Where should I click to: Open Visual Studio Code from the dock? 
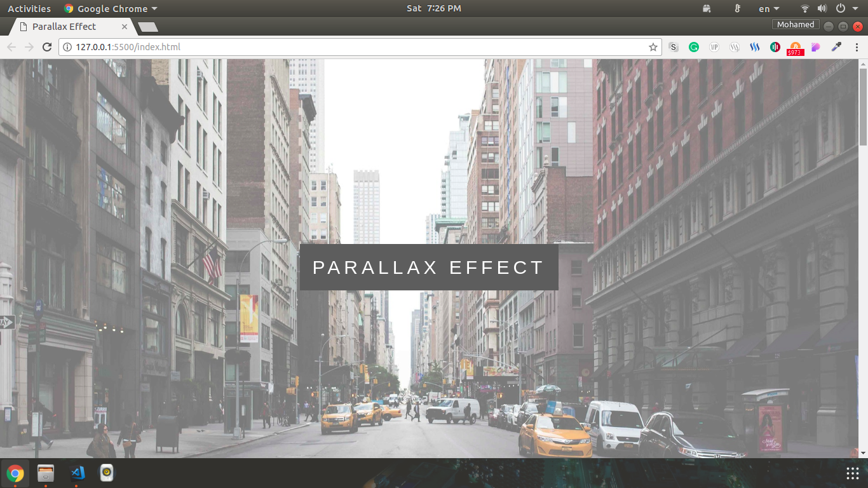tap(76, 473)
